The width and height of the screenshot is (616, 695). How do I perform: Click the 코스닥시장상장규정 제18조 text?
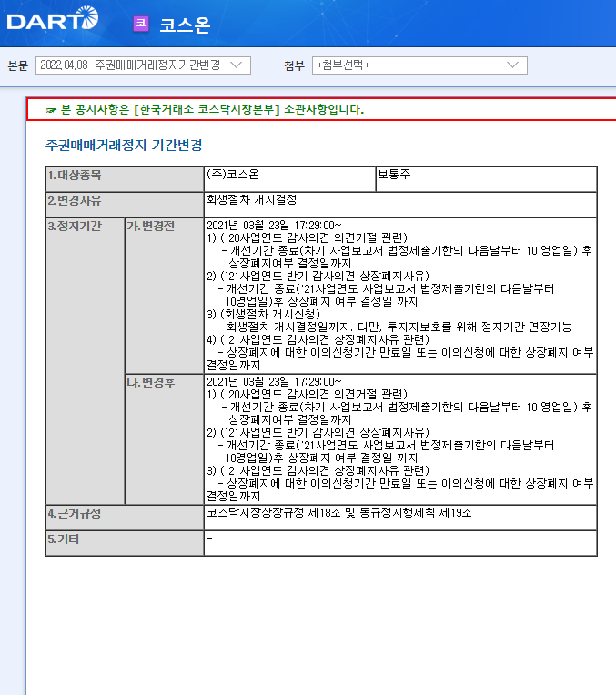coord(274,513)
